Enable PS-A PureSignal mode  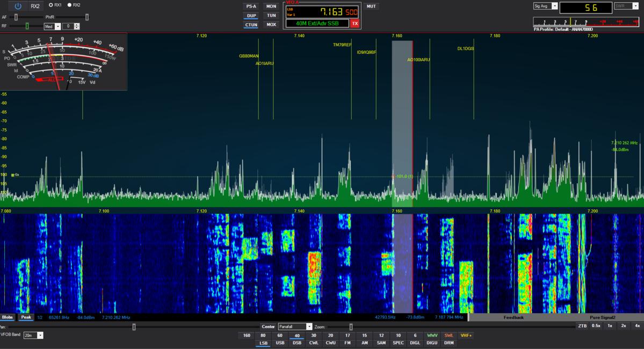tap(252, 6)
